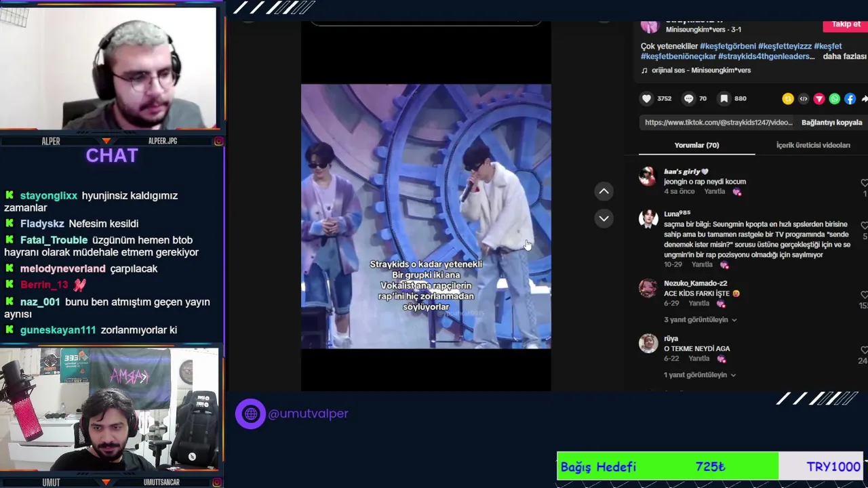Open Luna commenter avatar
868x488 pixels.
coord(648,218)
